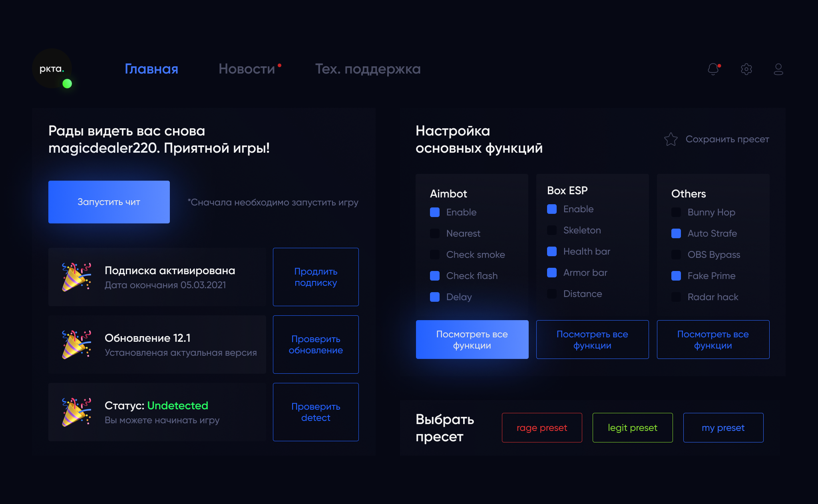Uncheck the Box ESP Health bar option
The width and height of the screenshot is (818, 504).
[552, 251]
